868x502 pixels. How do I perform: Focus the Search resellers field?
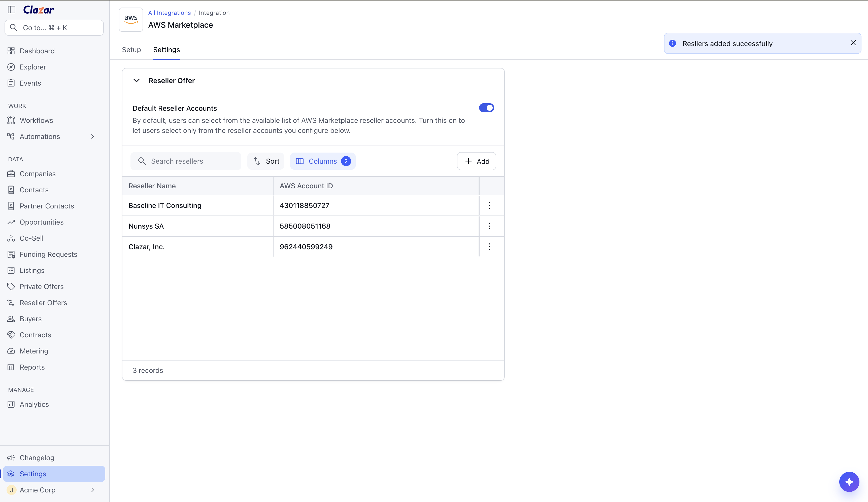coord(186,161)
